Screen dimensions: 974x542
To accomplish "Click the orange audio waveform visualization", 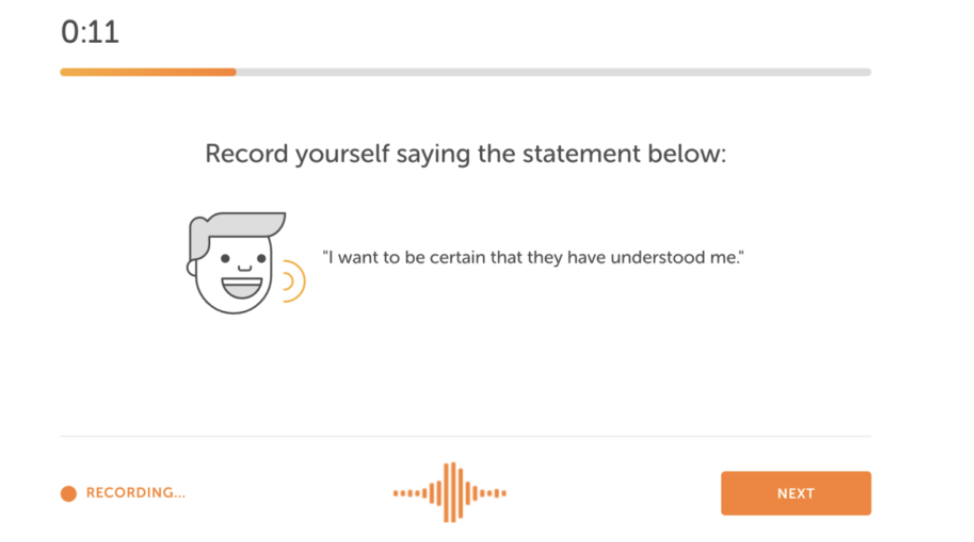I will pyautogui.click(x=450, y=493).
